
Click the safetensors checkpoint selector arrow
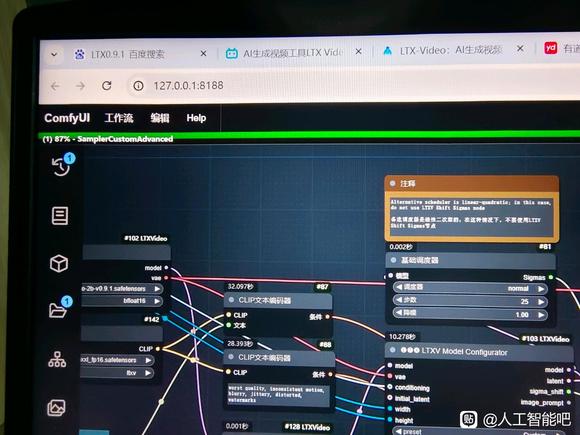click(x=158, y=289)
